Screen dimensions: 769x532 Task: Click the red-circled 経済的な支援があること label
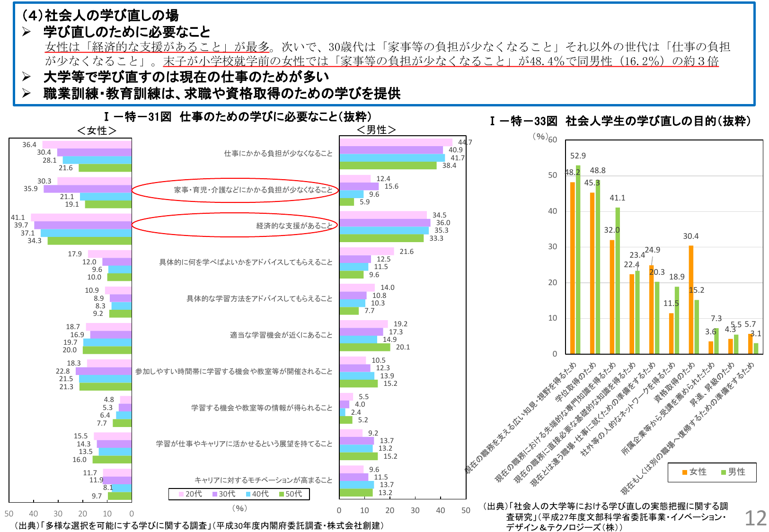(x=294, y=226)
